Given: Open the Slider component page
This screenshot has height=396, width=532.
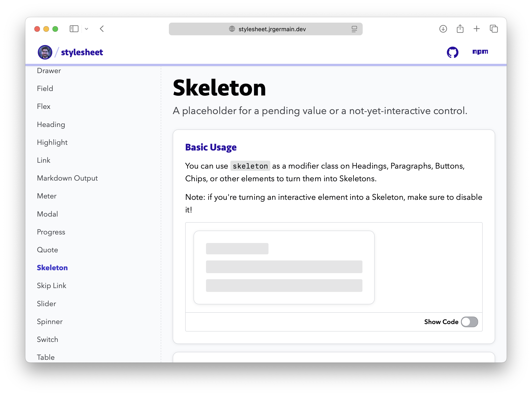Looking at the screenshot, I should pos(46,304).
